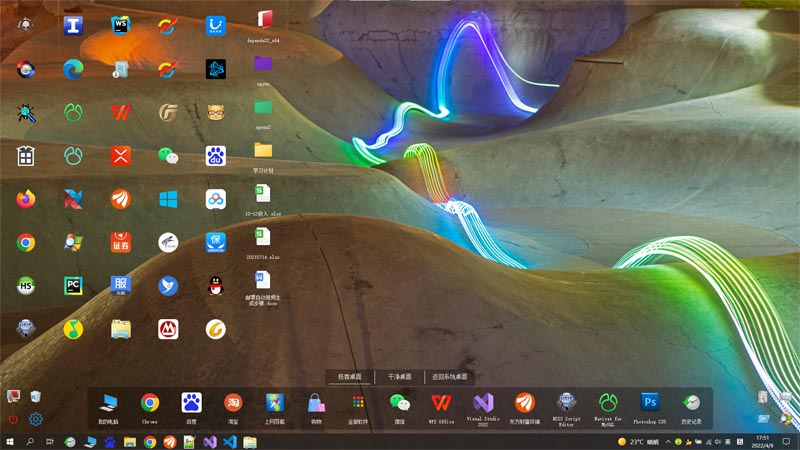800x450 pixels.
Task: Open the red M bank desktop icon
Action: pos(168,329)
